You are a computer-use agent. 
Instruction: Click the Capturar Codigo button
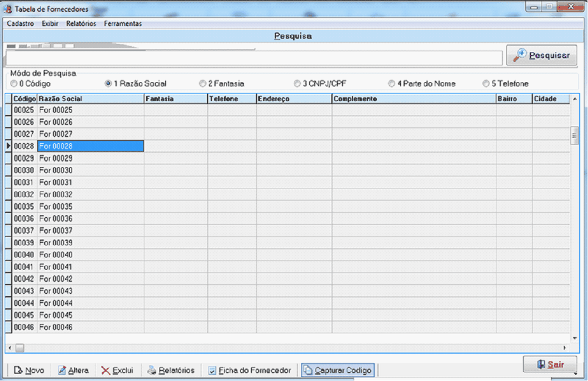(337, 370)
